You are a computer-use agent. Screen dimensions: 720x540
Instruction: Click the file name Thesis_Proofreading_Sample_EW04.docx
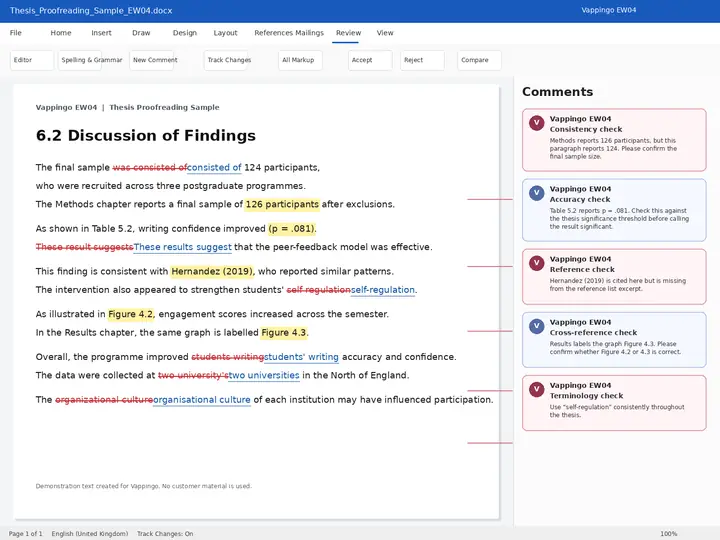tap(91, 11)
